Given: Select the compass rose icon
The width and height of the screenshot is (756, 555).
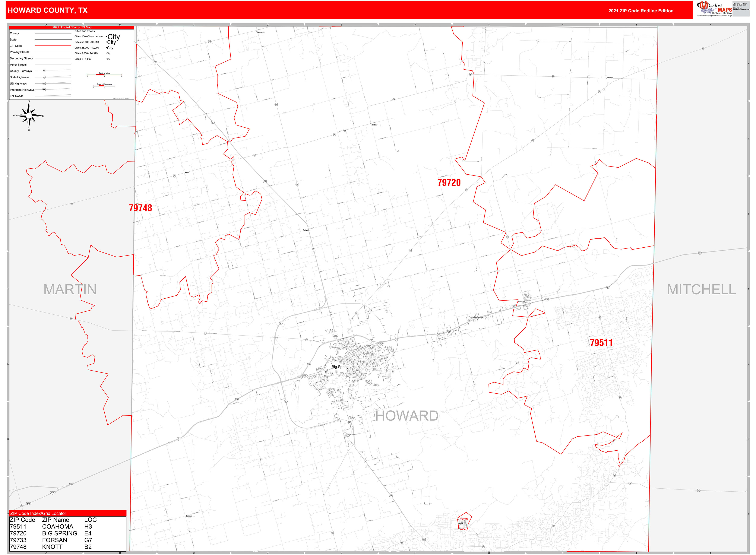Looking at the screenshot, I should (x=29, y=116).
